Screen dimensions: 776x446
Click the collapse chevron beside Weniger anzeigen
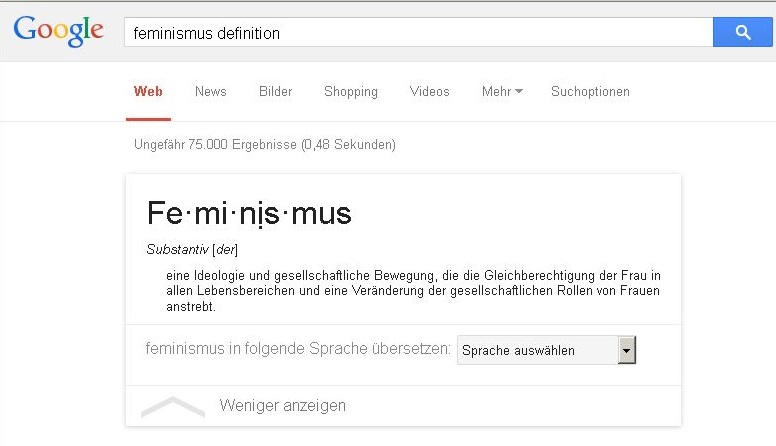point(173,407)
